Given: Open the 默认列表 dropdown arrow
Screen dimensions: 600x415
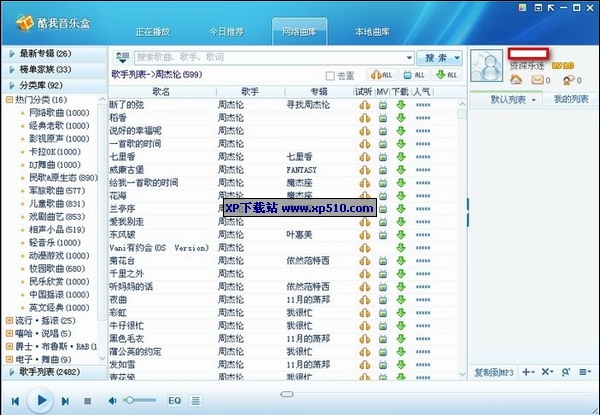Looking at the screenshot, I should pyautogui.click(x=534, y=100).
